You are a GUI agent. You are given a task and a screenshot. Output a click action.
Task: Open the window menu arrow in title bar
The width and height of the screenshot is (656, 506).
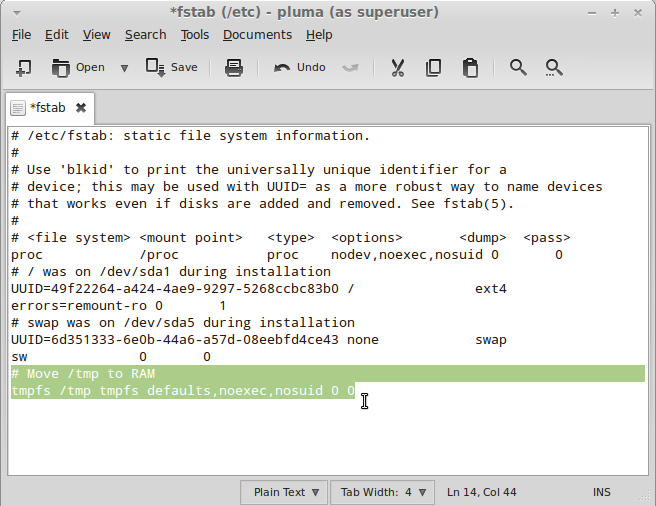(x=17, y=13)
